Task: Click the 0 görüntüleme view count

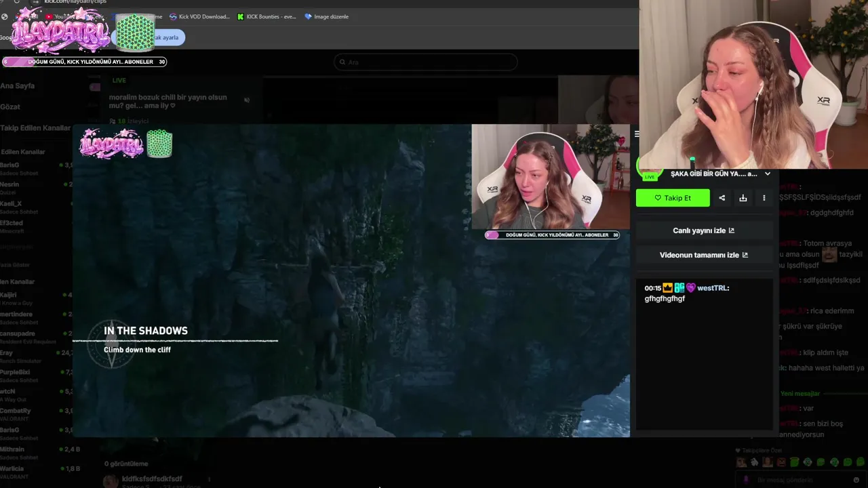Action: tap(126, 464)
